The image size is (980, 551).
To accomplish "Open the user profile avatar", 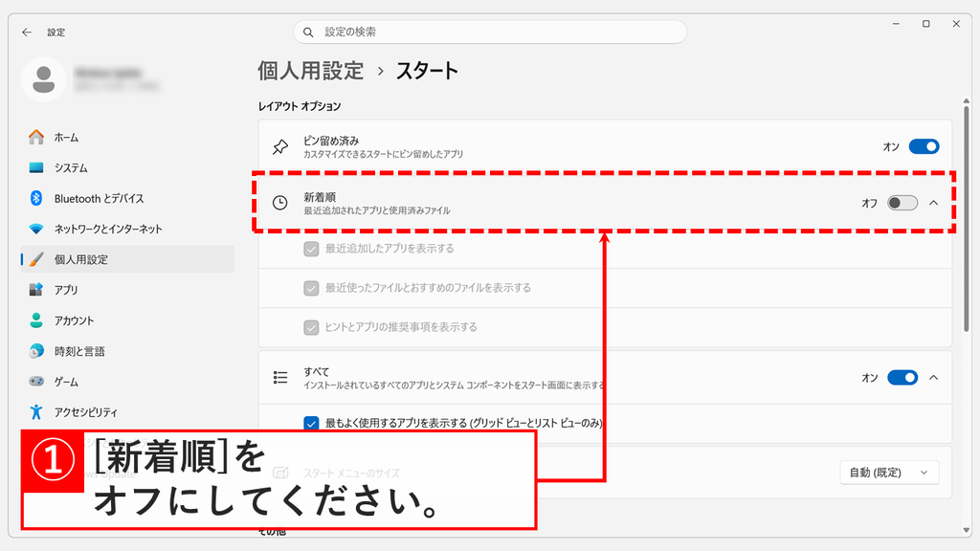I will [44, 79].
